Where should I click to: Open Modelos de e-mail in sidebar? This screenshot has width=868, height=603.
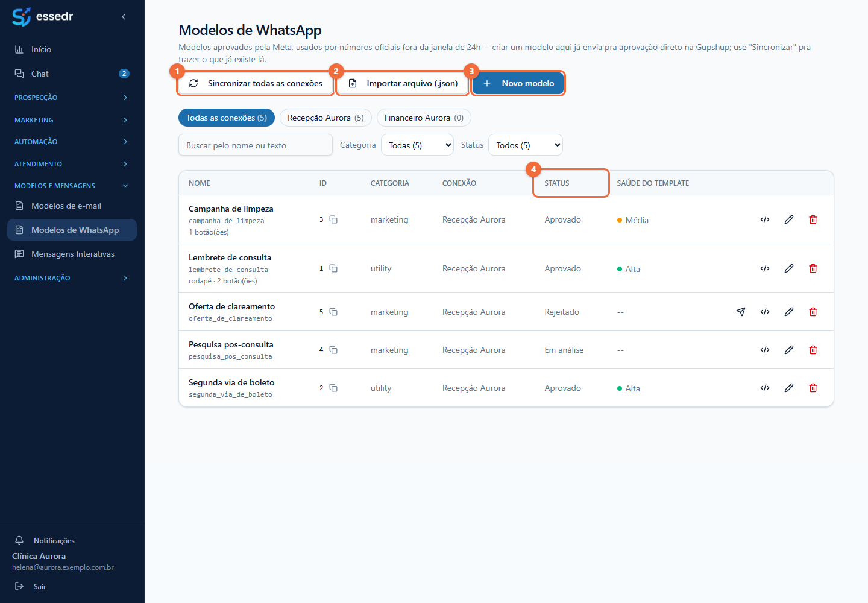tap(72, 206)
